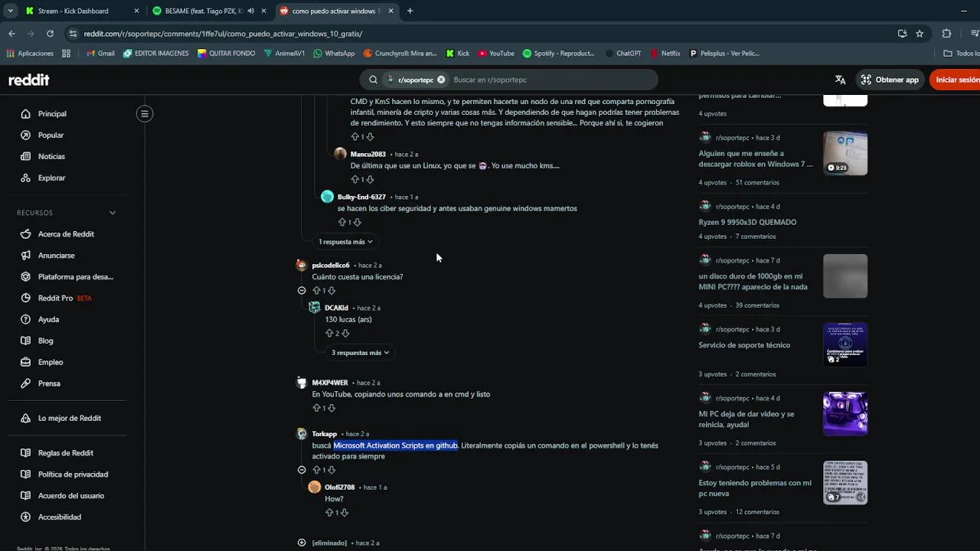The image size is (980, 551).
Task: Upvote Olofi2708's 'How?' comment
Action: (x=329, y=513)
